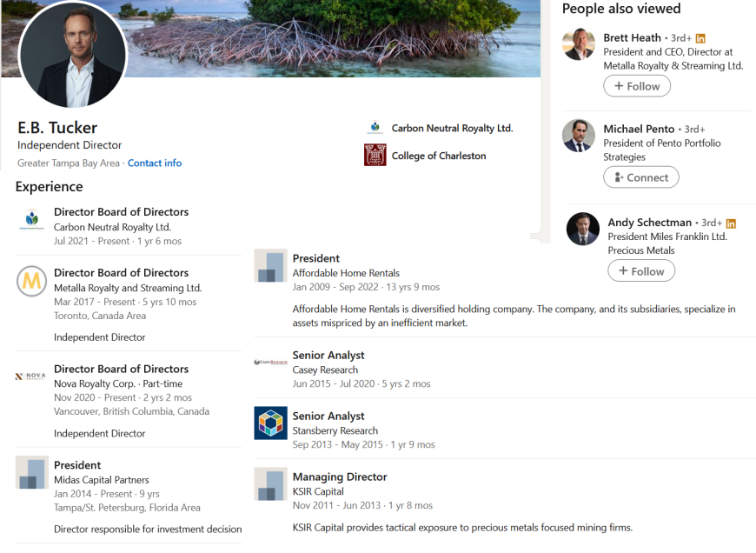Open E.B. Tucker's profile photo
Screen dimensions: 756x553
pyautogui.click(x=73, y=56)
